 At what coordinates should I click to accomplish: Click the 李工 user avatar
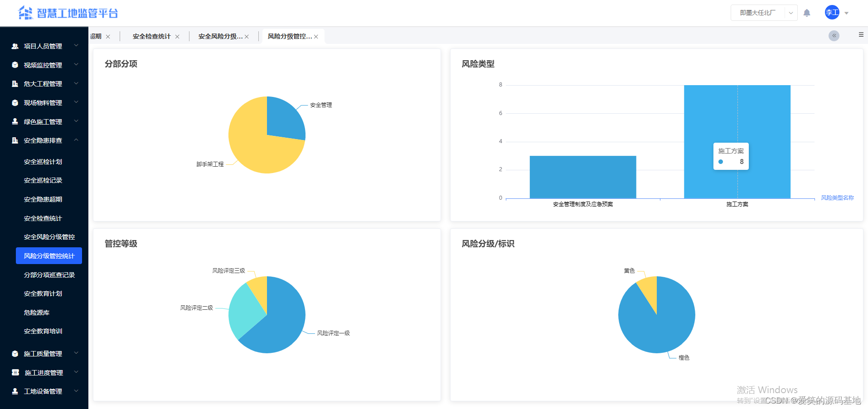tap(832, 12)
